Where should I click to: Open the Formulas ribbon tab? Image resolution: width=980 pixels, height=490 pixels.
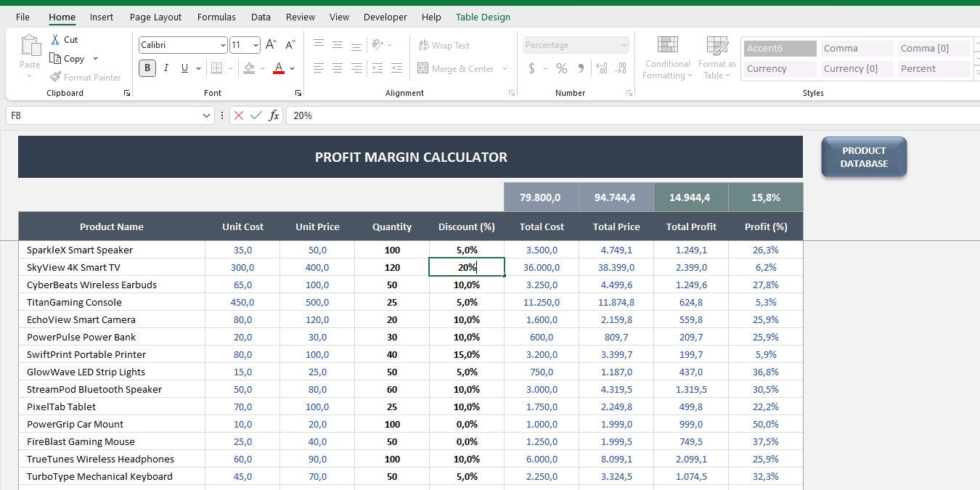point(216,17)
